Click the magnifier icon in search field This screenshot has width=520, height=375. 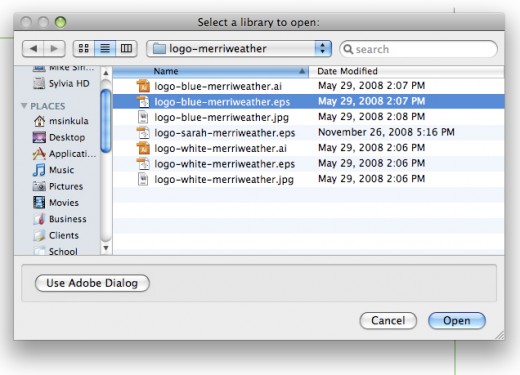click(x=348, y=49)
